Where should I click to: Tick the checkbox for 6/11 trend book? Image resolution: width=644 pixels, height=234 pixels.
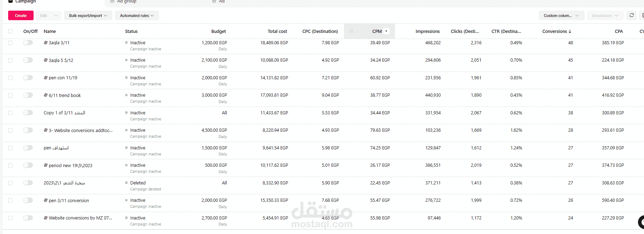10,95
